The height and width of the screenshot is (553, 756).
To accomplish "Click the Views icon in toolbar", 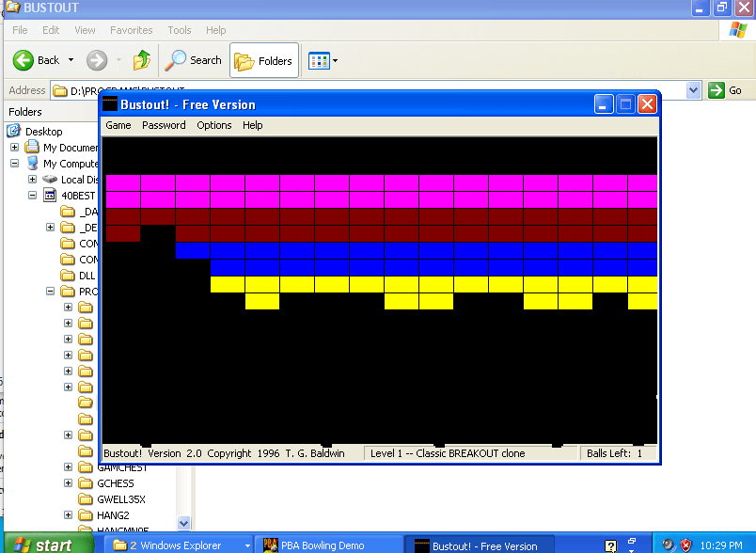I will pyautogui.click(x=319, y=60).
